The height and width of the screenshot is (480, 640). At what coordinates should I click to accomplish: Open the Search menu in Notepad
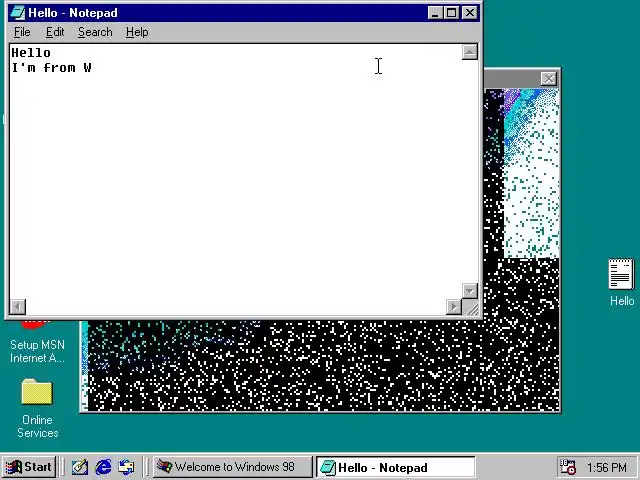point(95,32)
